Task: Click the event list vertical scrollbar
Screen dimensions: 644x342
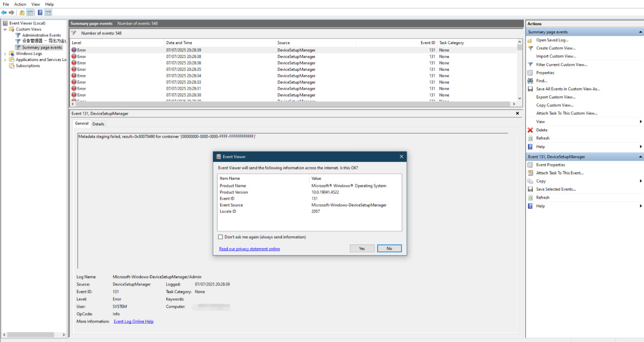Action: click(x=520, y=71)
